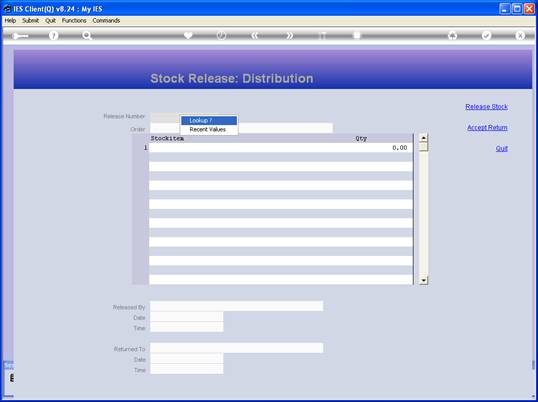Click the round X icon in the toolbar
The height and width of the screenshot is (402, 538).
click(520, 36)
